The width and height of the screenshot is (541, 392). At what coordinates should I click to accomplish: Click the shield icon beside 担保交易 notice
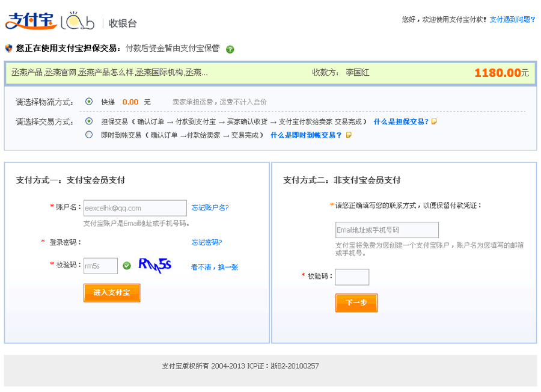(8, 48)
